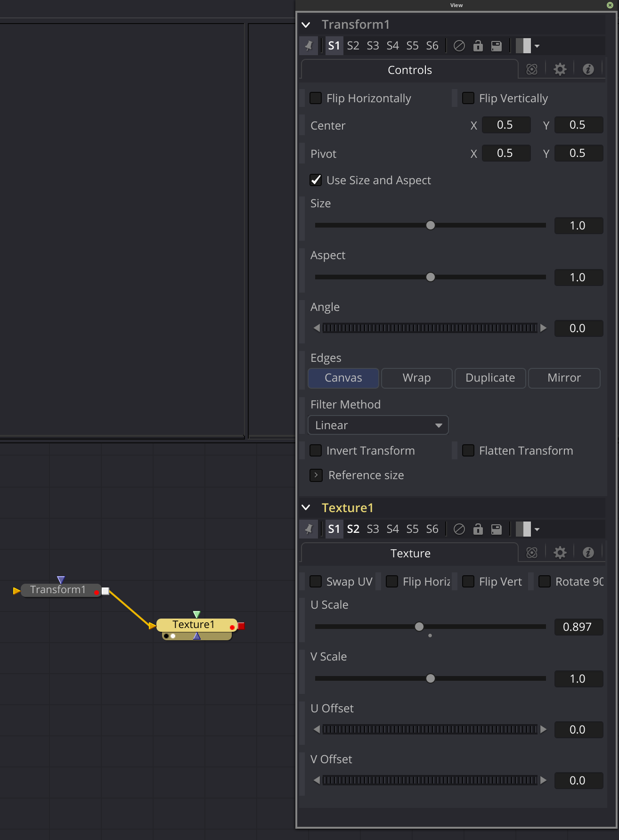Enable Rotate 90 checkbox
Image resolution: width=619 pixels, height=840 pixels.
click(545, 581)
